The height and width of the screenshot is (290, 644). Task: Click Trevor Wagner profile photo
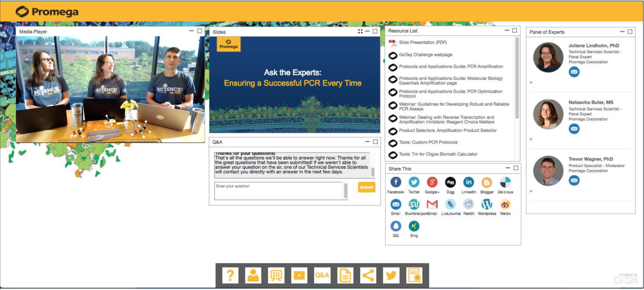(x=548, y=171)
